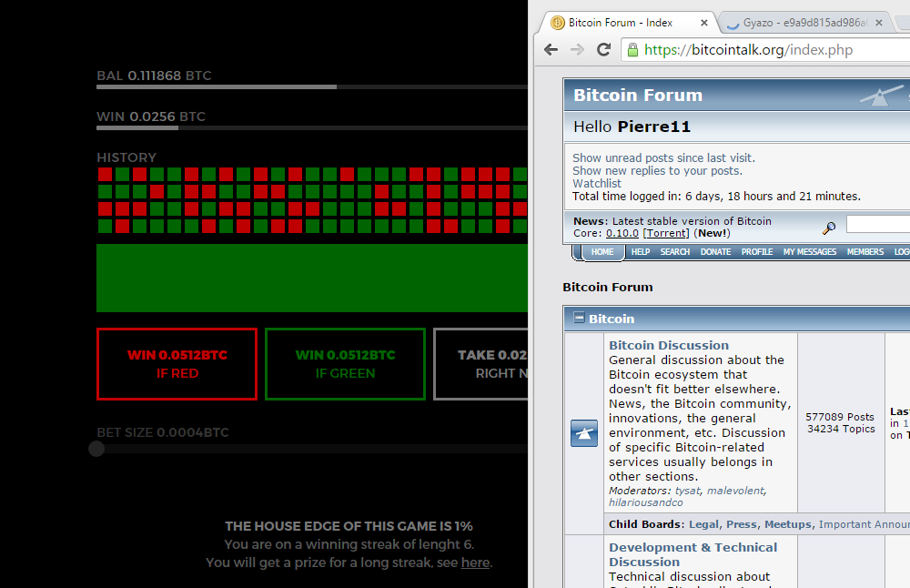The width and height of the screenshot is (910, 588).
Task: Click the Bitcoin favicon on the forum tab
Action: 557,23
